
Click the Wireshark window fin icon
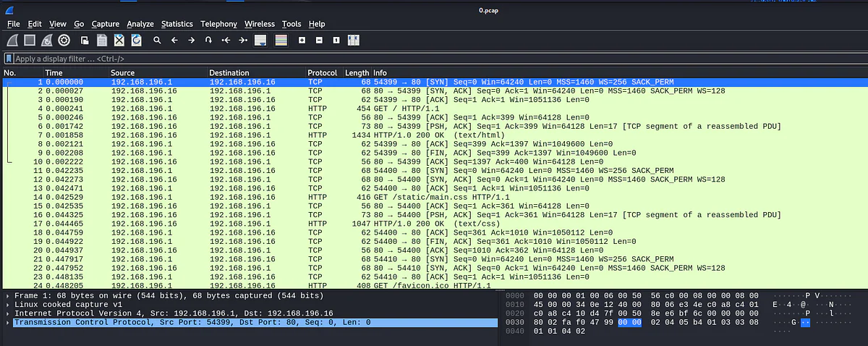(x=10, y=9)
